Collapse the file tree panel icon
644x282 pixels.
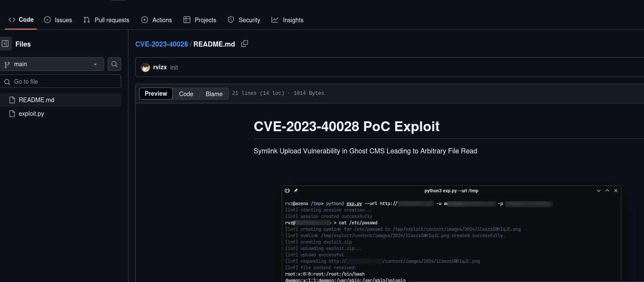click(5, 44)
